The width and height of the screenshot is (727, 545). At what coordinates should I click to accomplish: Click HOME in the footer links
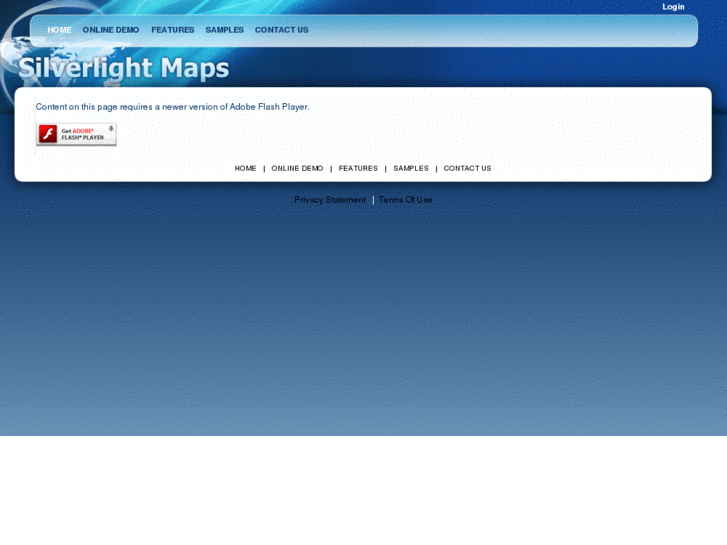pyautogui.click(x=245, y=168)
